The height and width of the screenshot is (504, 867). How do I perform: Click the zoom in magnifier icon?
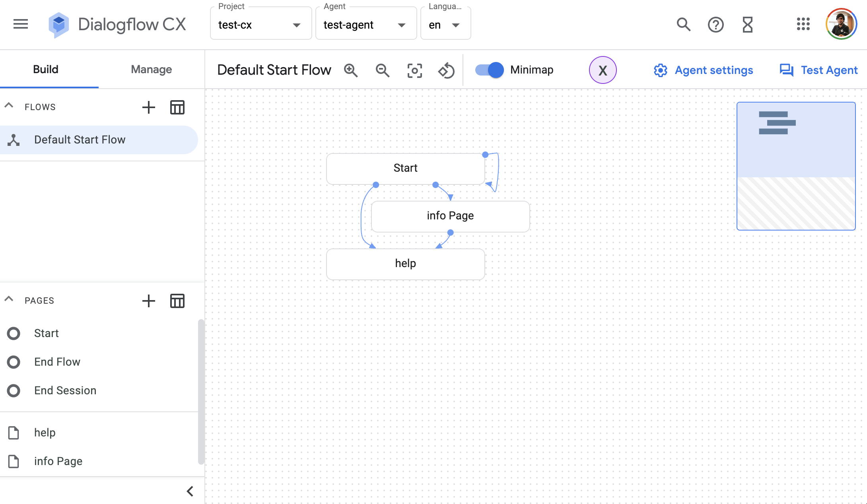351,70
